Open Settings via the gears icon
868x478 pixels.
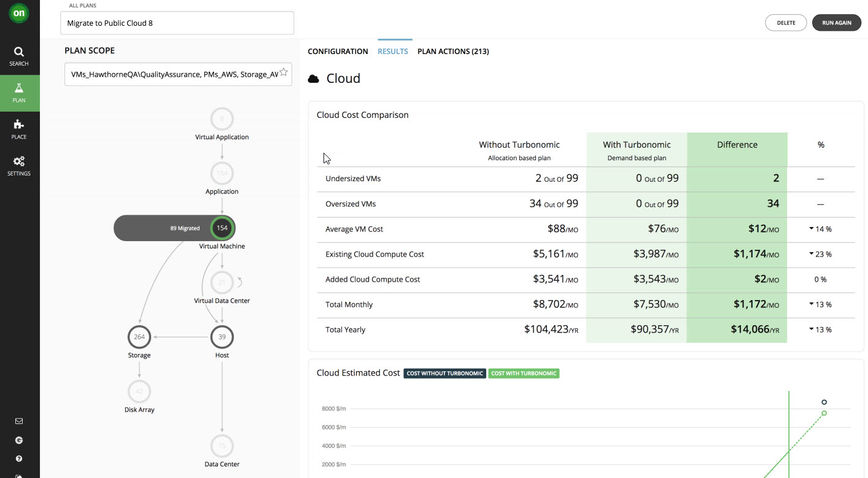pos(19,166)
